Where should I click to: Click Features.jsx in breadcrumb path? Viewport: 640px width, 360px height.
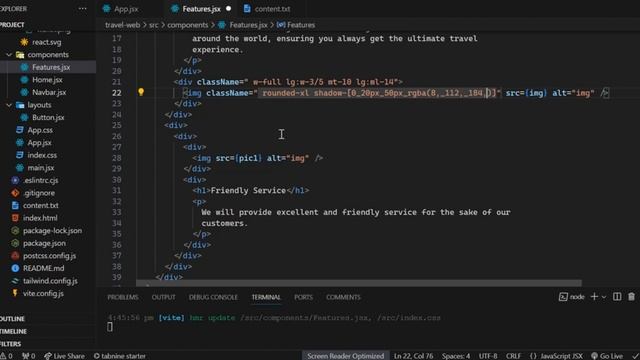coord(248,25)
